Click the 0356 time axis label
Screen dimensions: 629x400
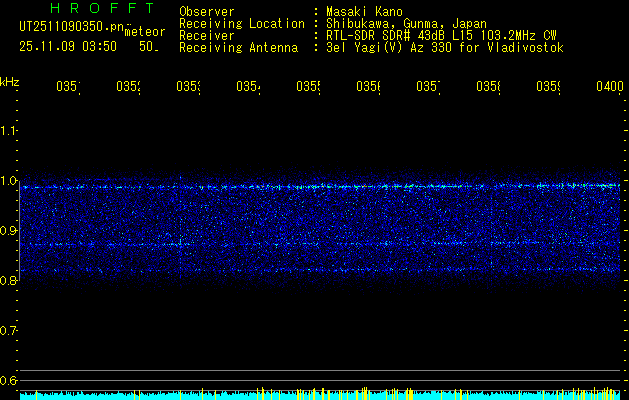(368, 86)
